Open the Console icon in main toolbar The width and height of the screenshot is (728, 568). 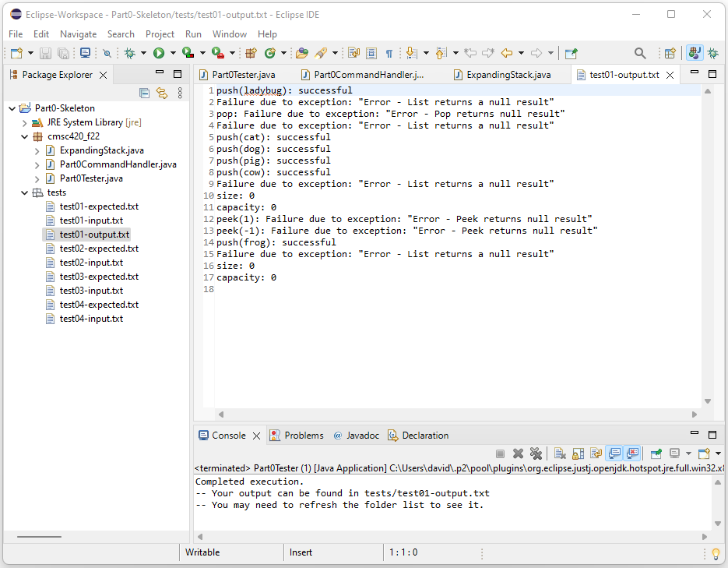tap(85, 54)
